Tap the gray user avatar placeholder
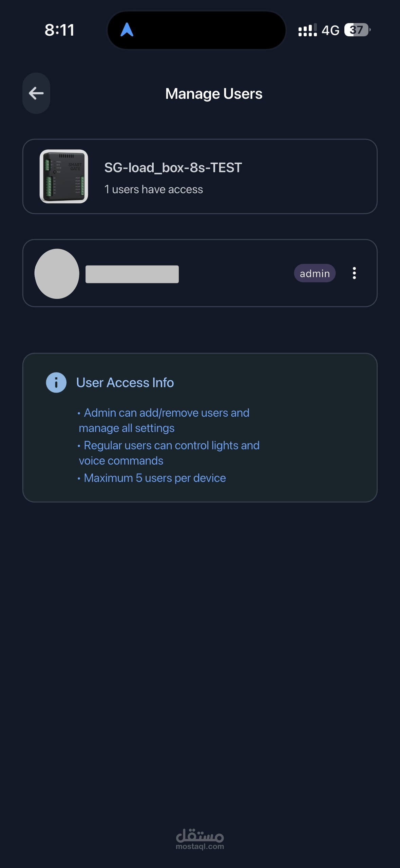This screenshot has width=400, height=868. pos(57,274)
